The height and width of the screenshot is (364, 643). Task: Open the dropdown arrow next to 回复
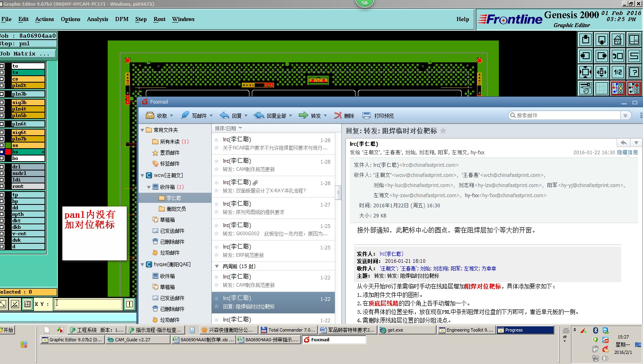tap(246, 116)
